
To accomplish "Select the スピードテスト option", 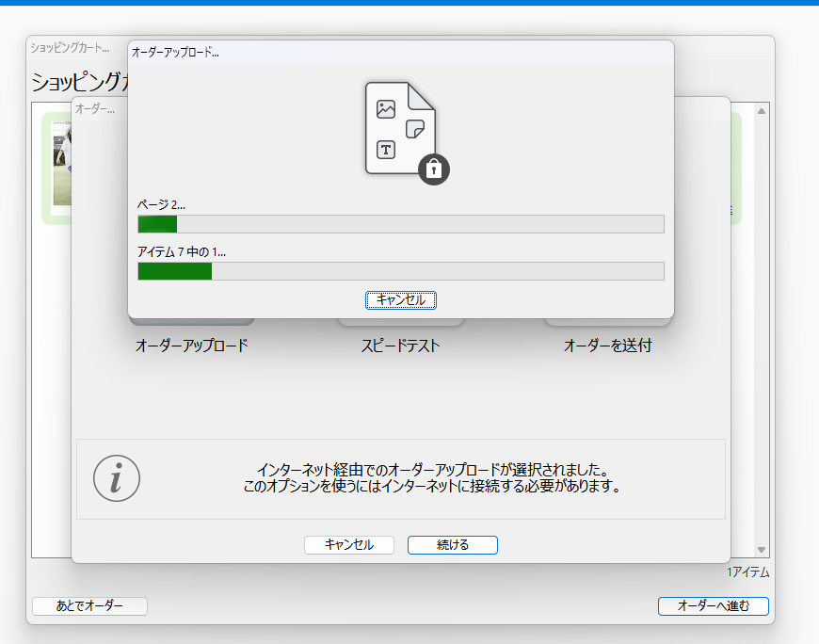I will (400, 345).
